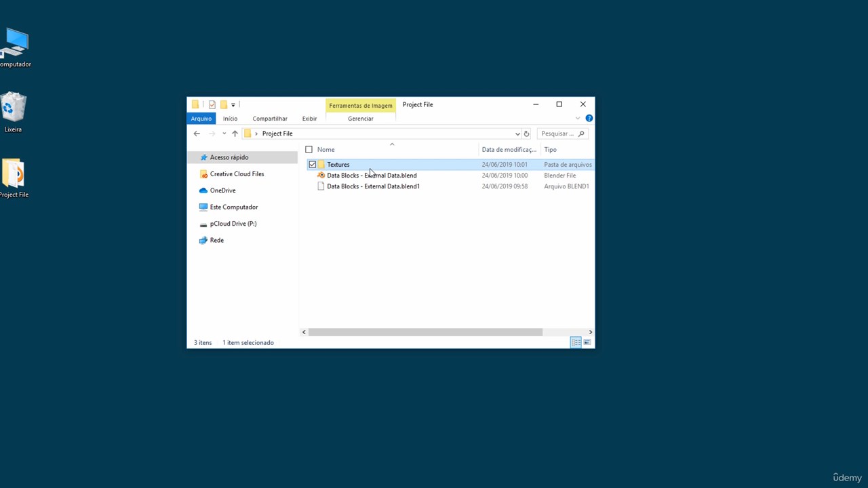Click the forward navigation arrow
Screen dimensions: 868x488
[x=212, y=134]
